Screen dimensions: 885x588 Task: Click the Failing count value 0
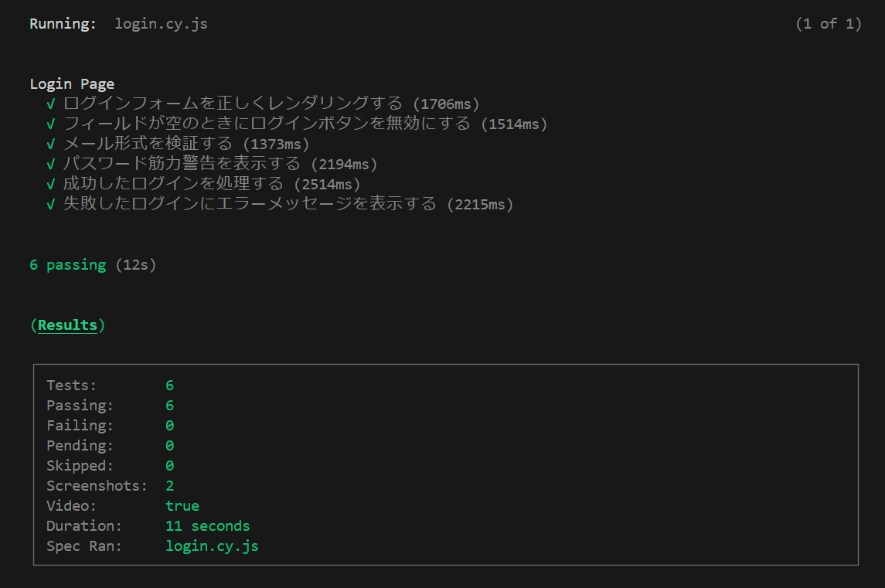click(169, 426)
